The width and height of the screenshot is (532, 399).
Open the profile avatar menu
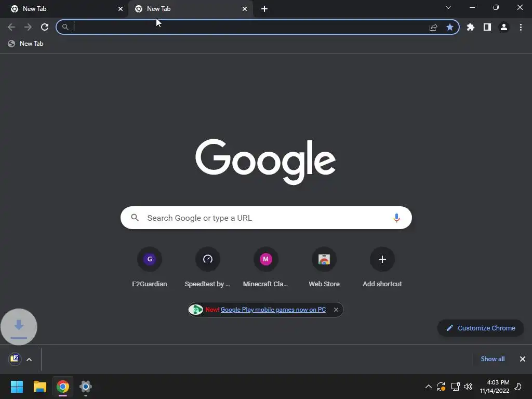point(504,27)
